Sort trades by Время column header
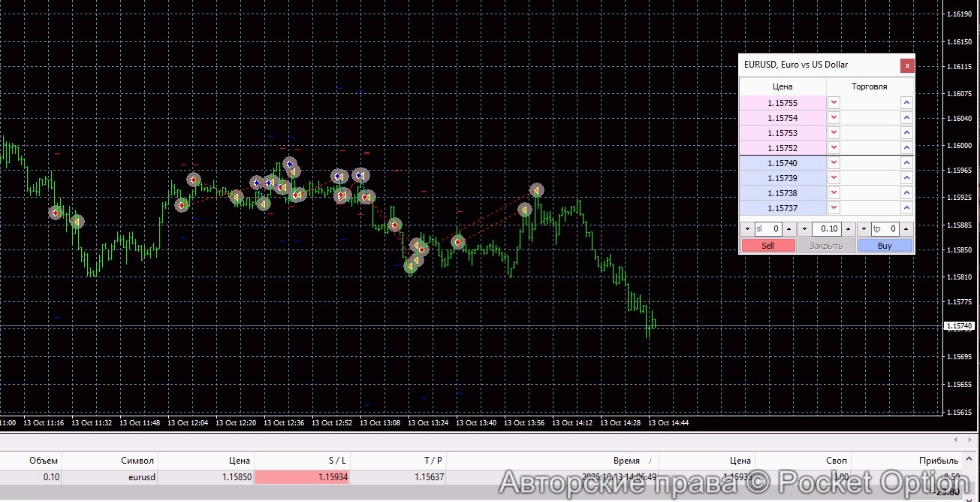Image resolution: width=980 pixels, height=502 pixels. click(x=626, y=461)
